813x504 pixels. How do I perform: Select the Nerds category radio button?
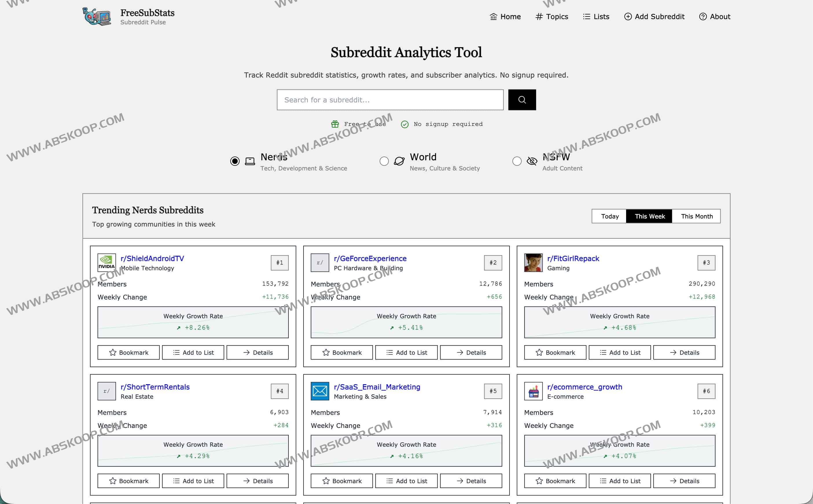235,161
